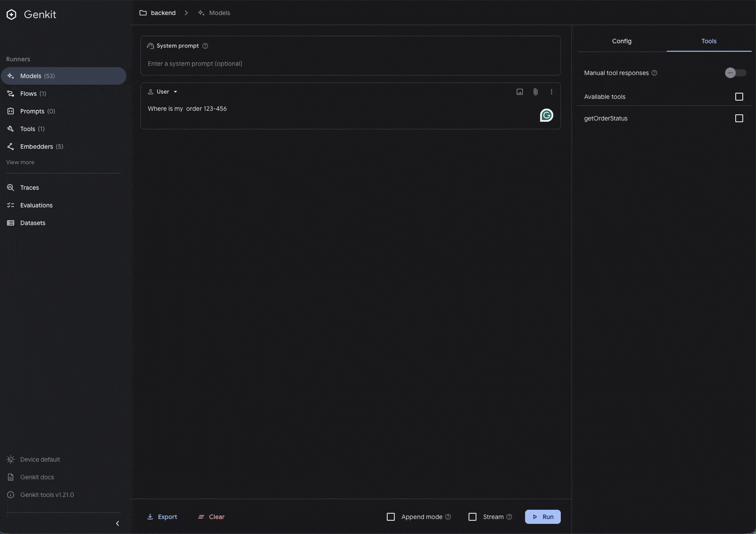Click the Append mode info icon
This screenshot has height=534, width=756.
coord(448,517)
